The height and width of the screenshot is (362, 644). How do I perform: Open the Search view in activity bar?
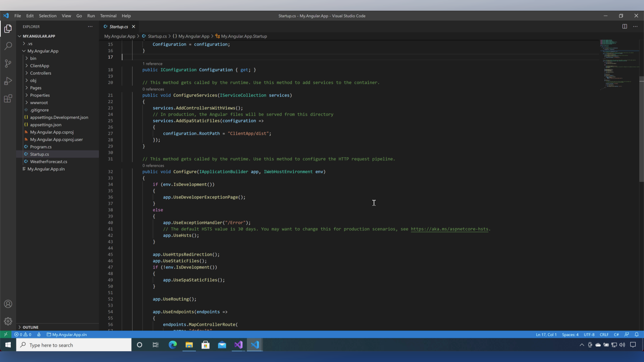pyautogui.click(x=8, y=46)
